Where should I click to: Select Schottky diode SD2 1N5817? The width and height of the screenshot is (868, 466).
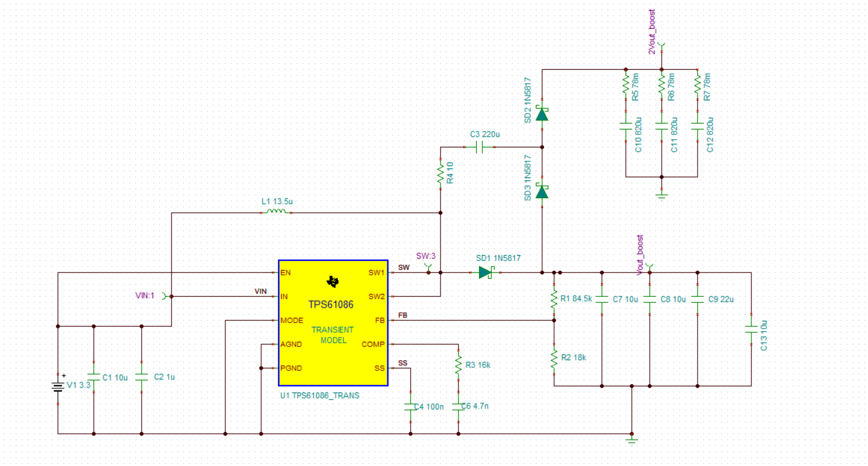[542, 113]
